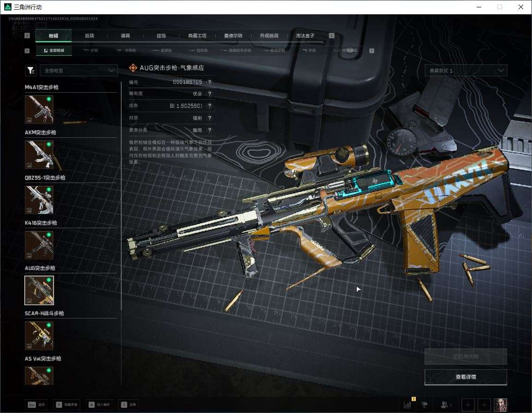The image size is (532, 413).
Task: Click the weapon list vertical scrollbar
Action: pyautogui.click(x=121, y=195)
